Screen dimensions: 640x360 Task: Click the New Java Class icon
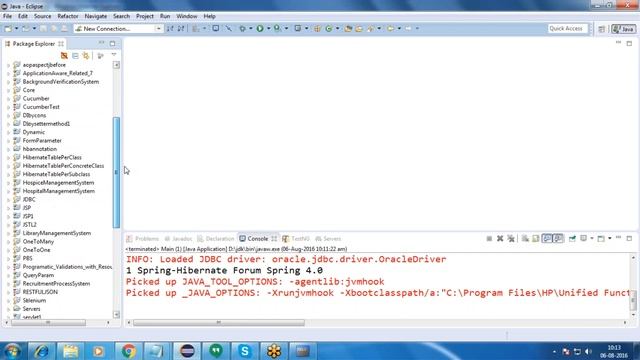[329, 29]
